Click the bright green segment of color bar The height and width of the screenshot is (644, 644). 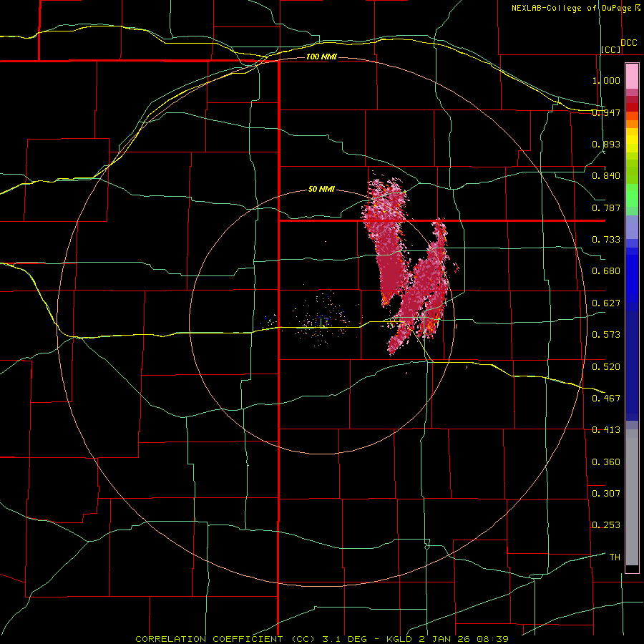point(632,195)
